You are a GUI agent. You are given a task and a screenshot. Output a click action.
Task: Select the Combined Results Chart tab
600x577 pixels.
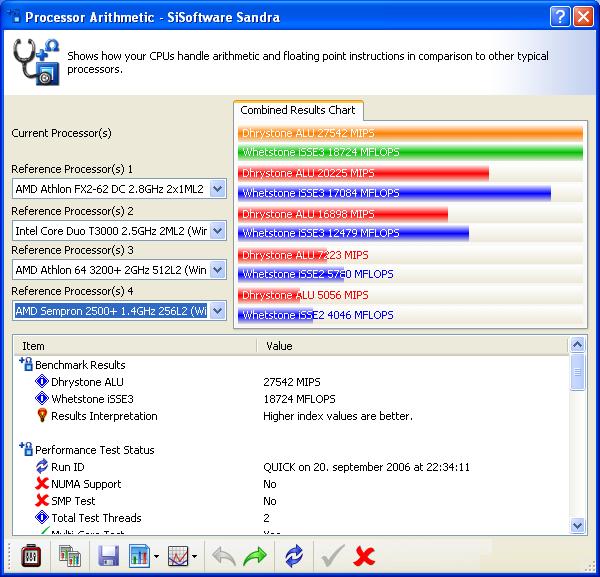[x=298, y=110]
